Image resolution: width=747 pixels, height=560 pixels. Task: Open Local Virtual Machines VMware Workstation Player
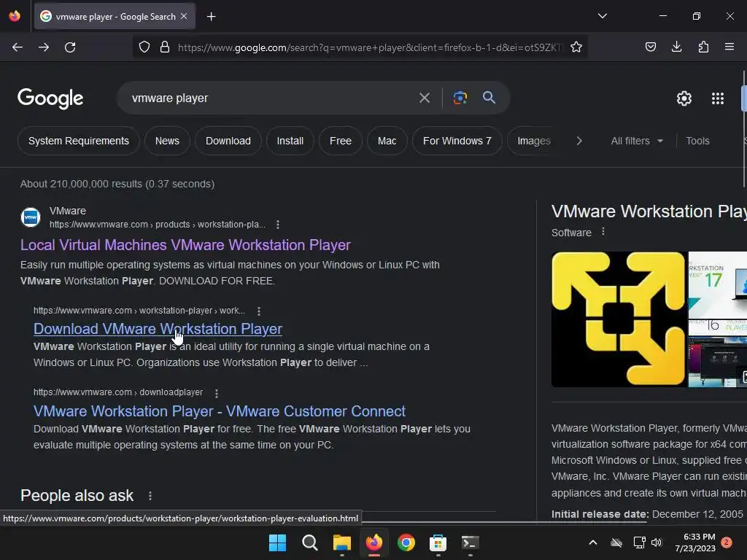(185, 245)
